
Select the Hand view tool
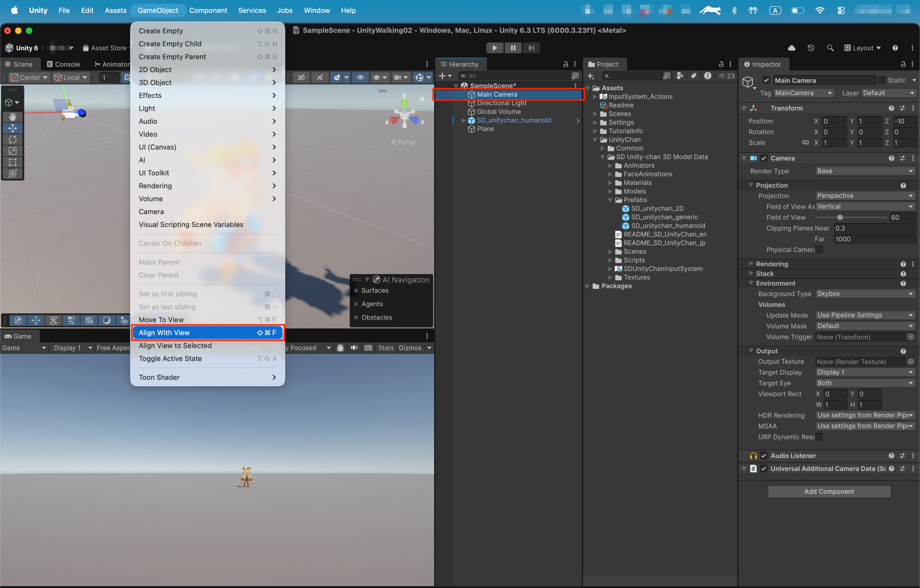point(13,116)
